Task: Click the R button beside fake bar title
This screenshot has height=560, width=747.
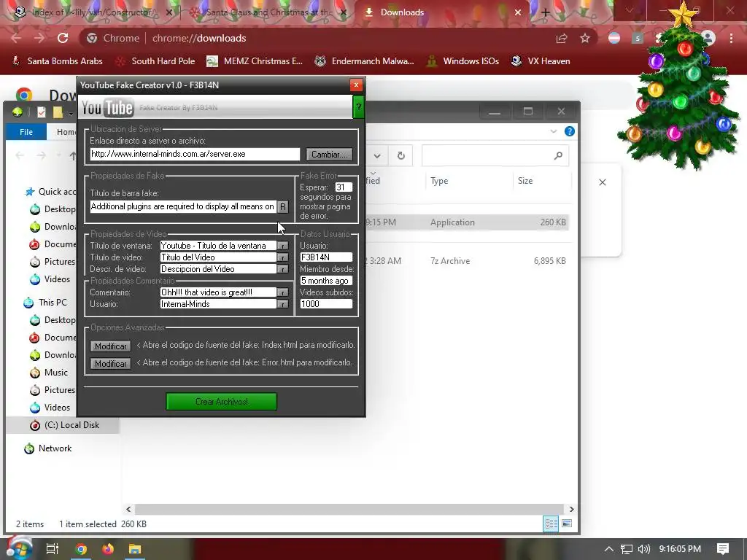Action: (283, 206)
